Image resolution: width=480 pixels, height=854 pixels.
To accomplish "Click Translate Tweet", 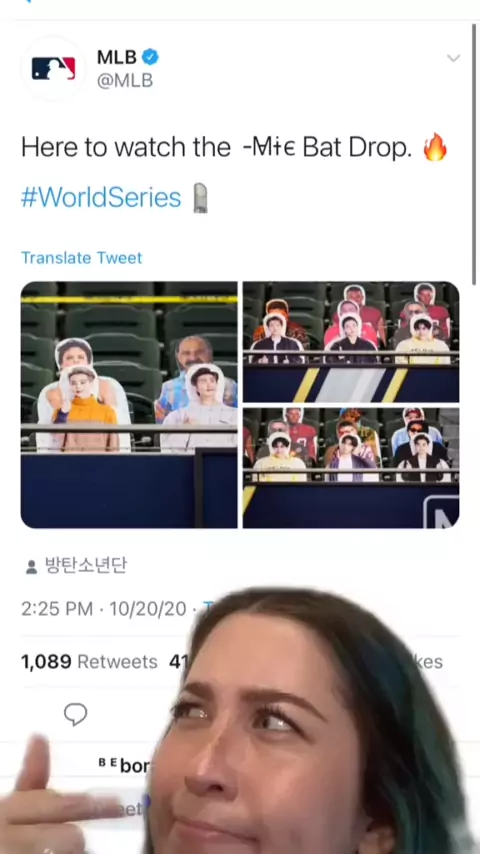I will (82, 258).
